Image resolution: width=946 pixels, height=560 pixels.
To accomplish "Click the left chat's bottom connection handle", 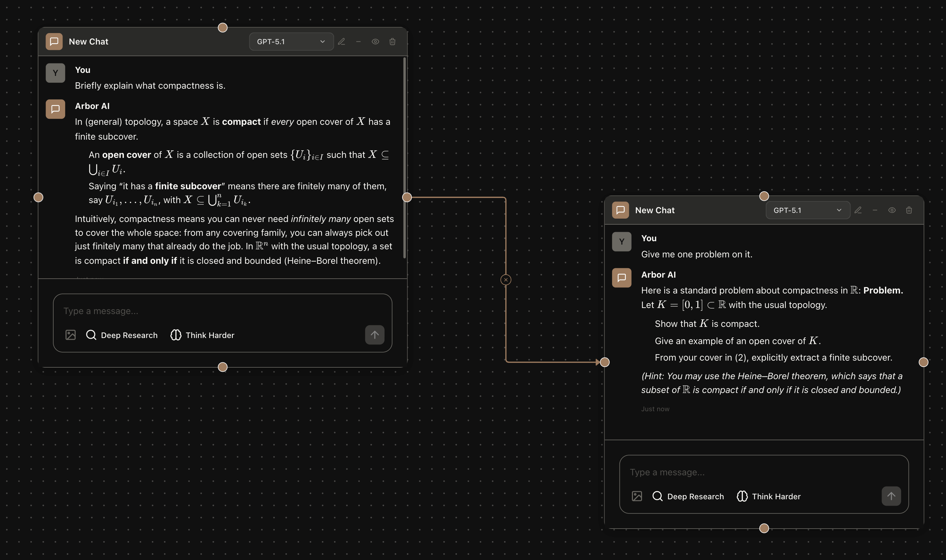I will pyautogui.click(x=223, y=366).
